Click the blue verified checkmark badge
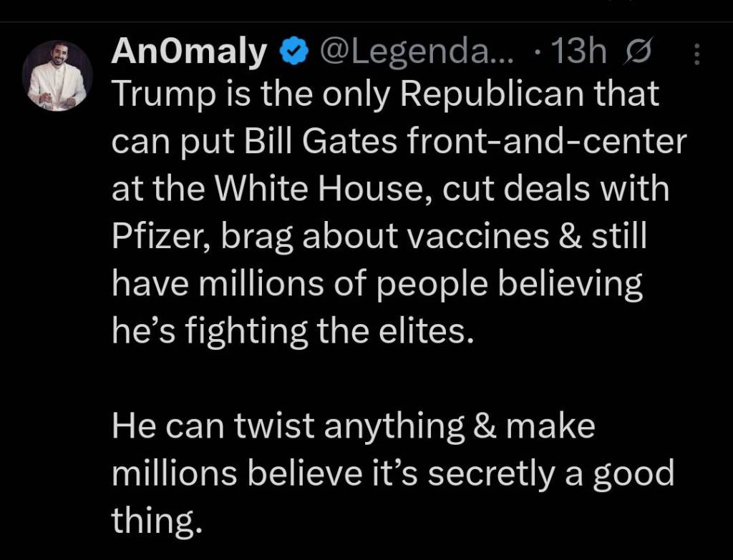The height and width of the screenshot is (560, 733). pos(292,53)
